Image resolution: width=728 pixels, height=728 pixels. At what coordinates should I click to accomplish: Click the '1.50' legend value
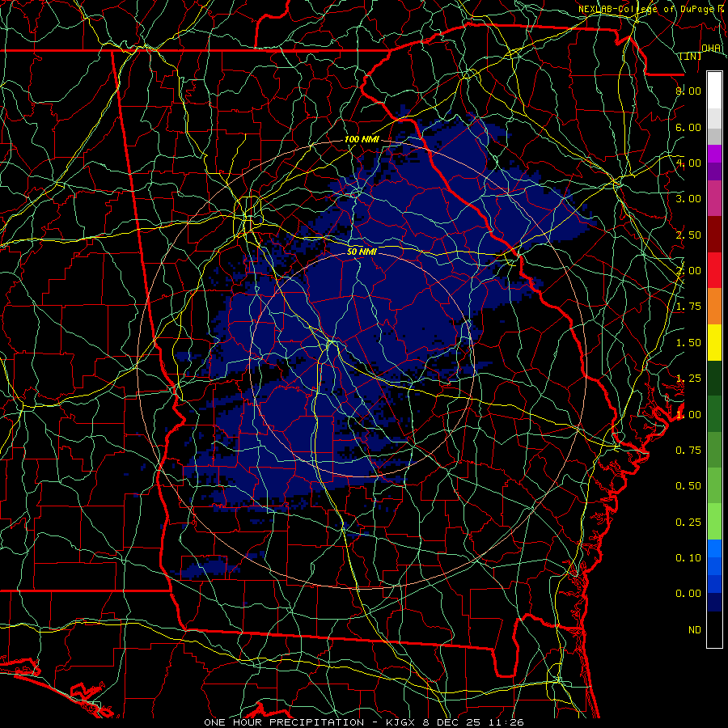click(x=688, y=343)
